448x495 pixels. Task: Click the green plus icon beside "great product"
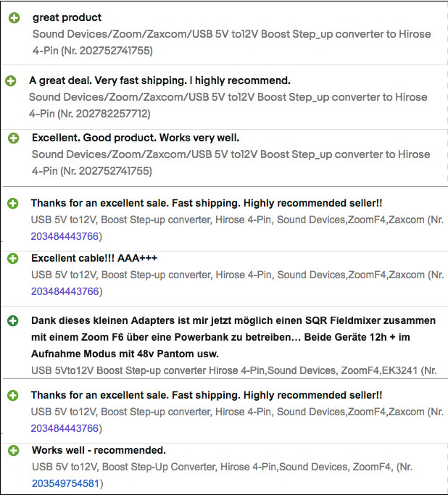tap(14, 18)
